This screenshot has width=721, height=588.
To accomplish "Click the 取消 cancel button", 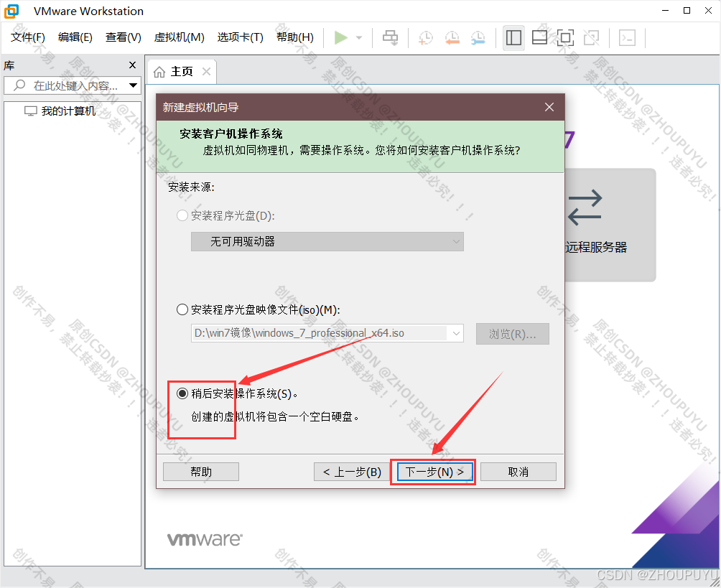I will point(518,472).
